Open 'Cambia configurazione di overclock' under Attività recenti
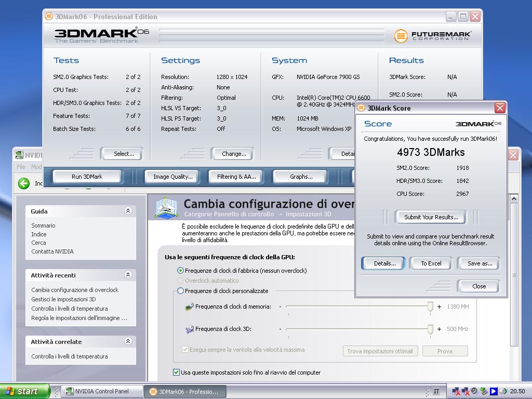 pyautogui.click(x=75, y=290)
